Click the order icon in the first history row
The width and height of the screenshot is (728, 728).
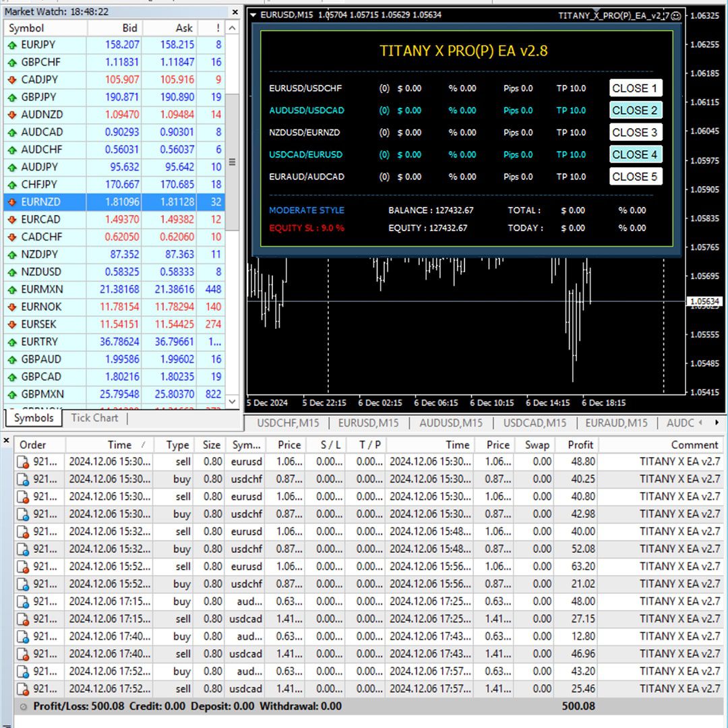[24, 462]
